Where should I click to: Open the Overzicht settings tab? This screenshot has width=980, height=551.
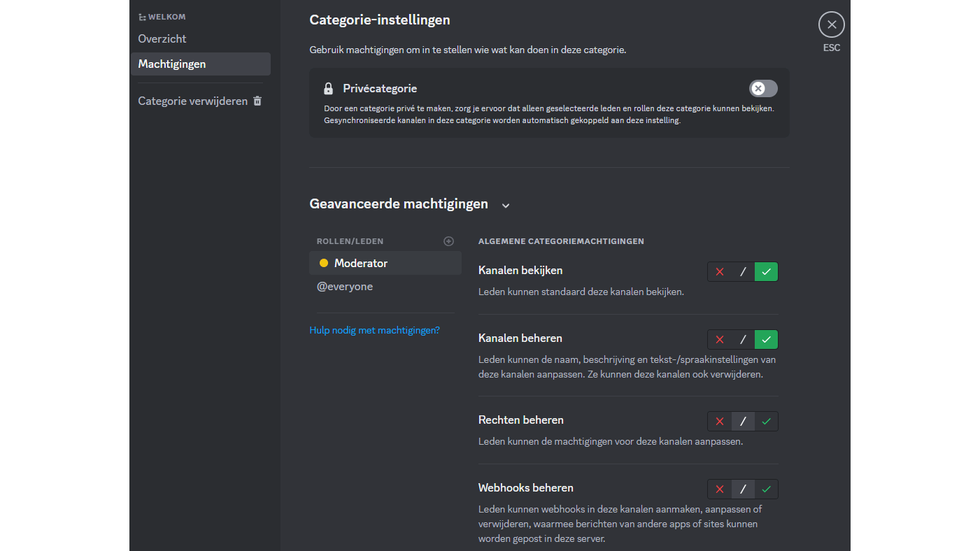[x=162, y=38]
